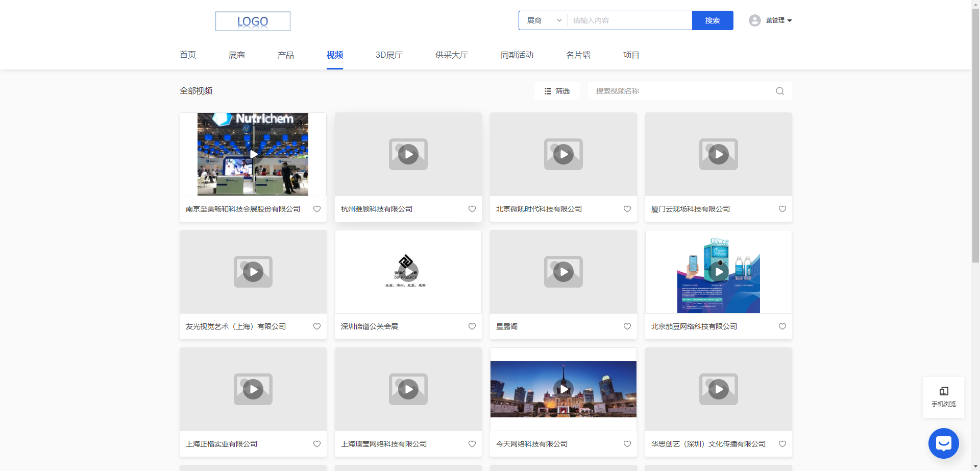Go to 展商 navigation tab
The width and height of the screenshot is (980, 471).
point(237,55)
